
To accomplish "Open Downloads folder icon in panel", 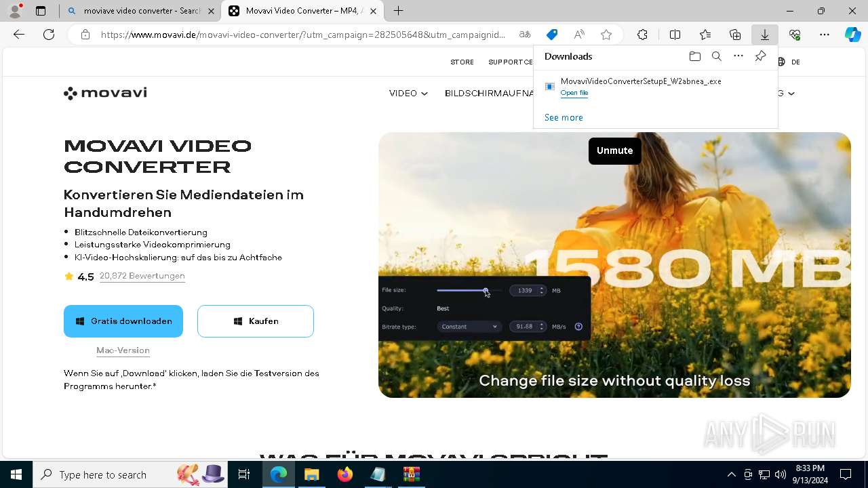I will tap(694, 56).
